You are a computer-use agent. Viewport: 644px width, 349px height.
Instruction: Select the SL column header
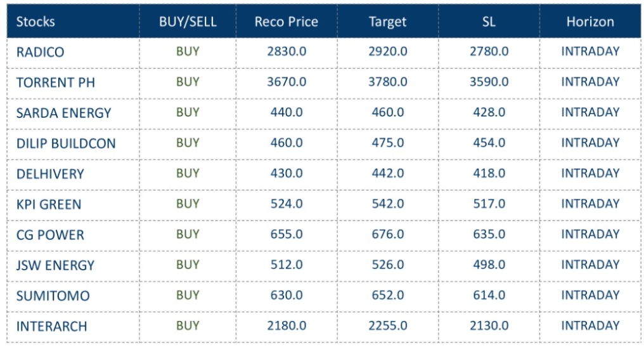[x=489, y=22]
